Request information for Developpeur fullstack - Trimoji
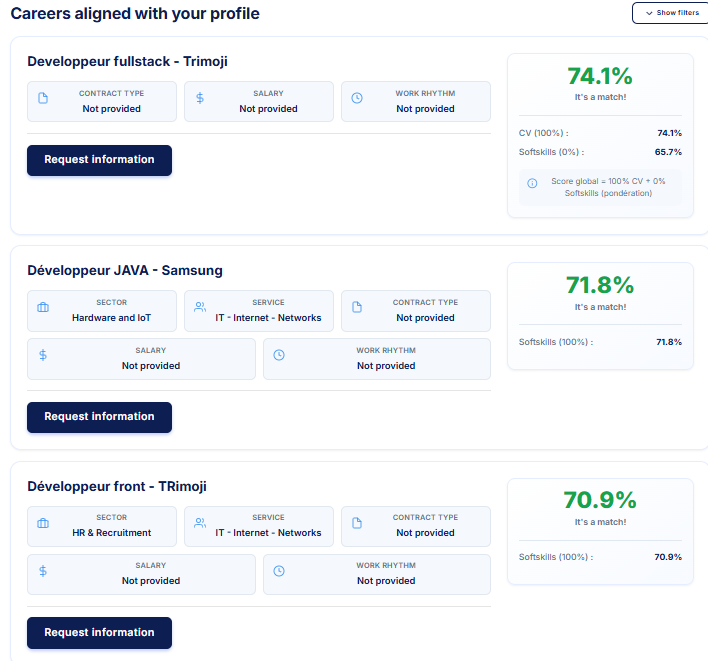Viewport: 708px width, 661px height. pos(99,160)
